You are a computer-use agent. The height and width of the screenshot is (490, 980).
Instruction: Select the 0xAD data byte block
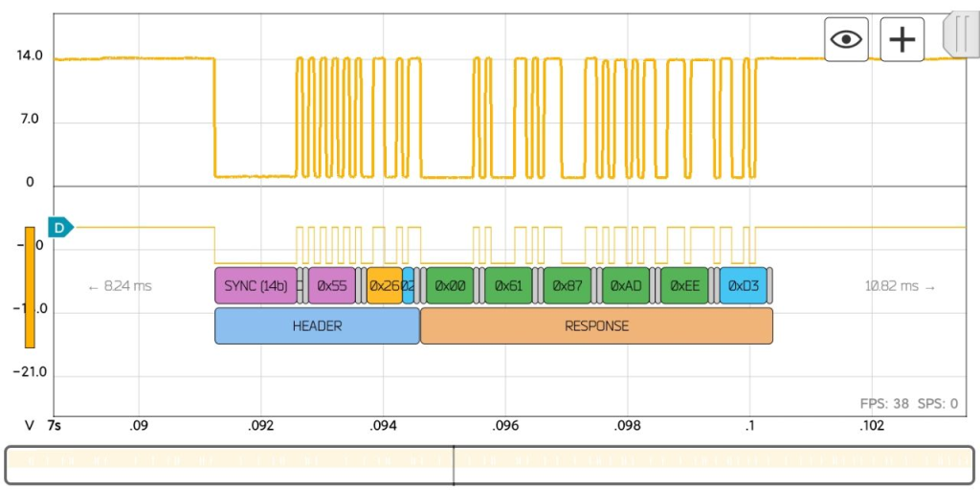tap(626, 285)
